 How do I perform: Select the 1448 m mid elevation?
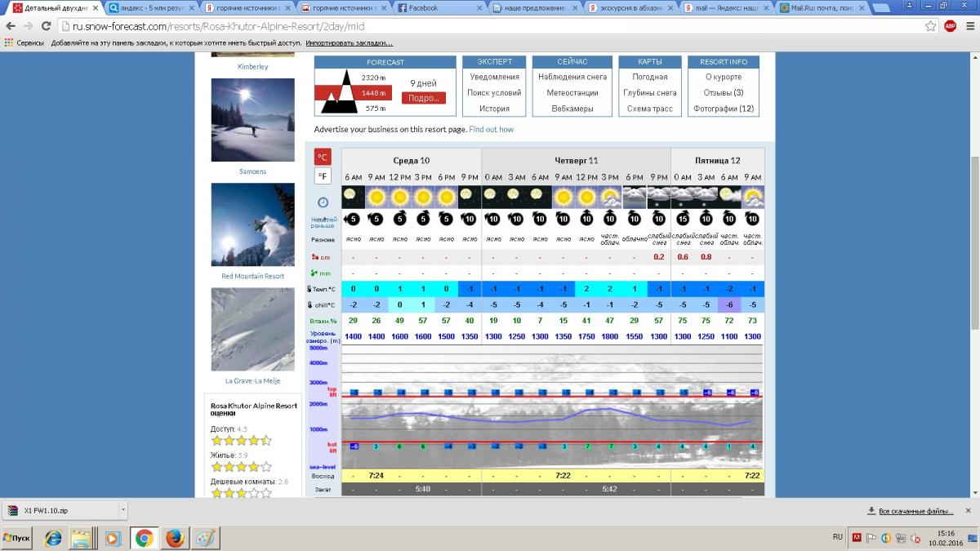click(x=374, y=93)
